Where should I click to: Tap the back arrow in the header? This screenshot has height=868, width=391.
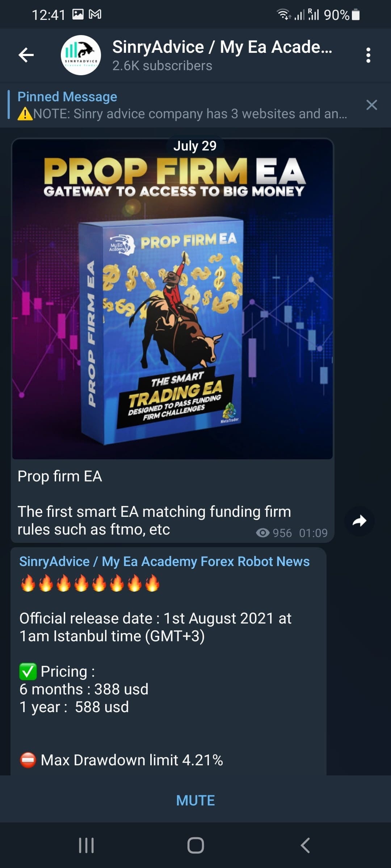(26, 55)
